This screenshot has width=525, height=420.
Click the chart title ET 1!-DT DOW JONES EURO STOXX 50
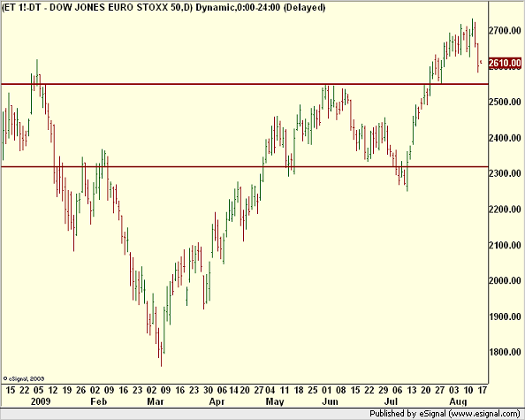tap(164, 7)
